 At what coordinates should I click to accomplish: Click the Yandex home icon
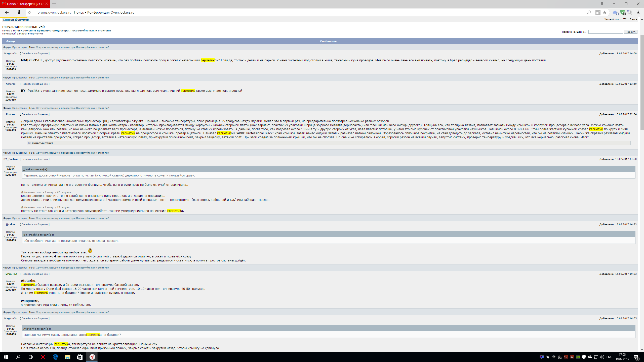click(x=19, y=12)
